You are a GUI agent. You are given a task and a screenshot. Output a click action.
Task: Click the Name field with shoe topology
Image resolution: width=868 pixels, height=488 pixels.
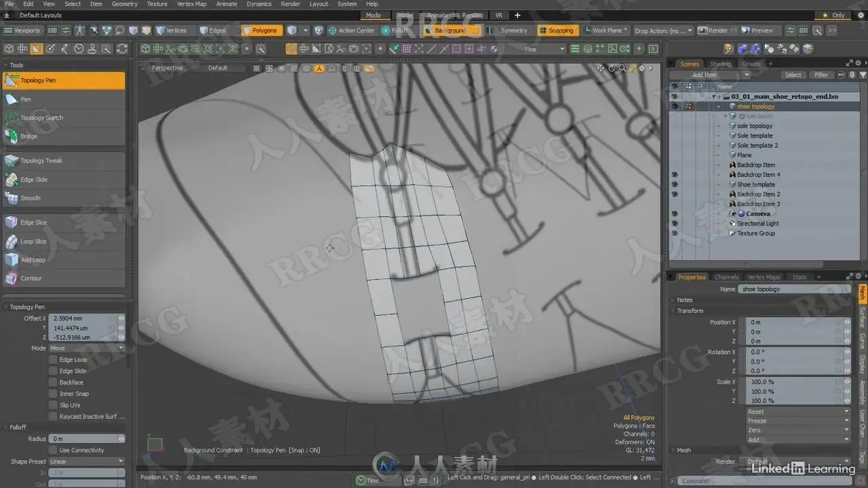794,289
